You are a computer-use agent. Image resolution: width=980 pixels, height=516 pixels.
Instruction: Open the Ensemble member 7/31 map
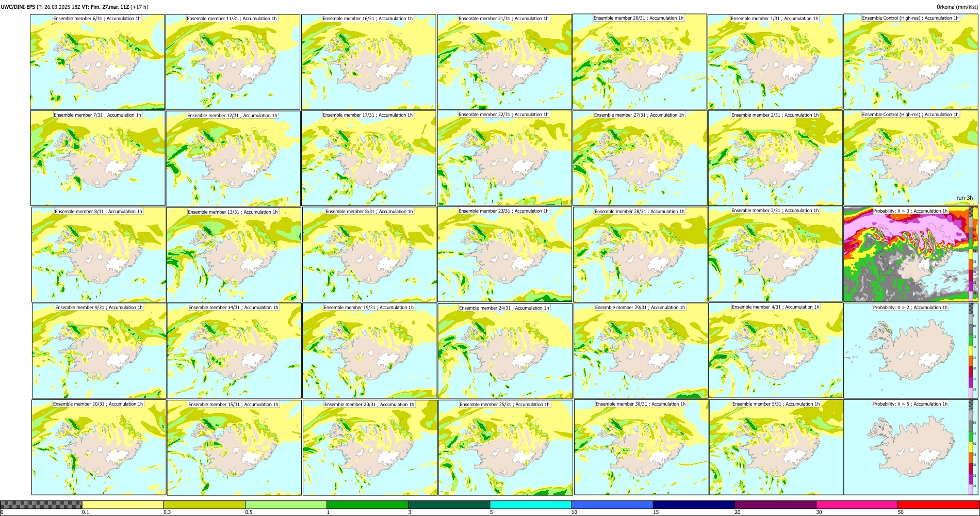click(98, 158)
